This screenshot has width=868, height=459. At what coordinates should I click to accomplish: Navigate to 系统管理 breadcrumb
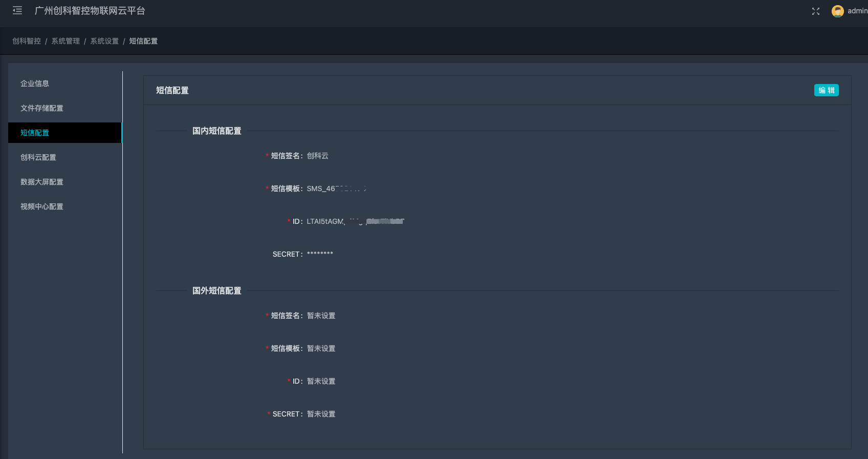tap(66, 41)
